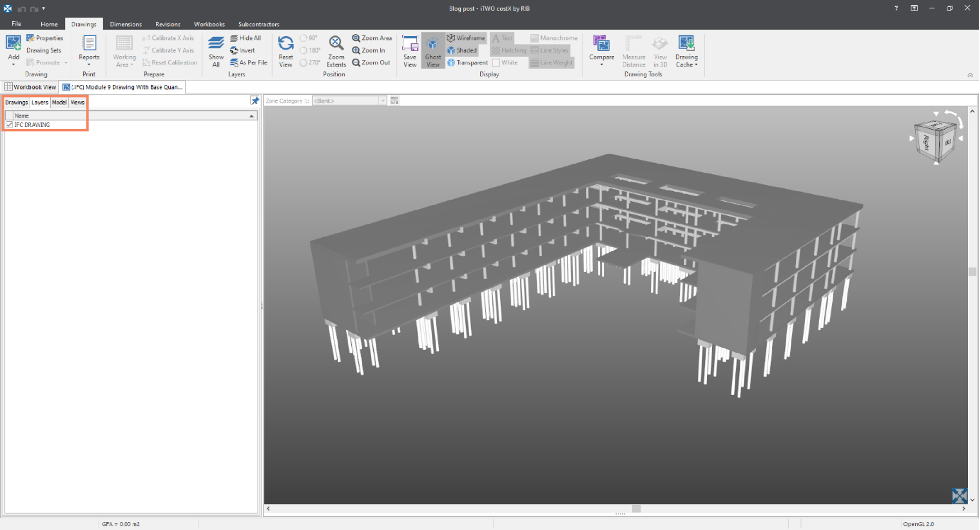The height and width of the screenshot is (530, 980).
Task: Click Calibrate X Axis
Action: [168, 38]
